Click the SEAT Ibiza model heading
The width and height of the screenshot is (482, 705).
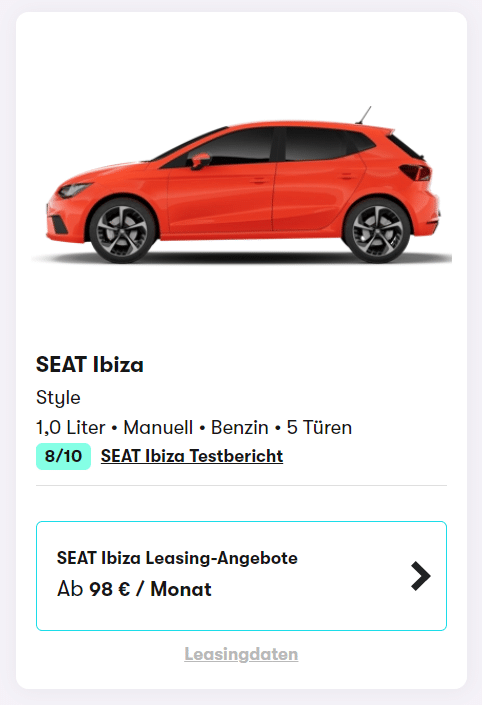[90, 364]
